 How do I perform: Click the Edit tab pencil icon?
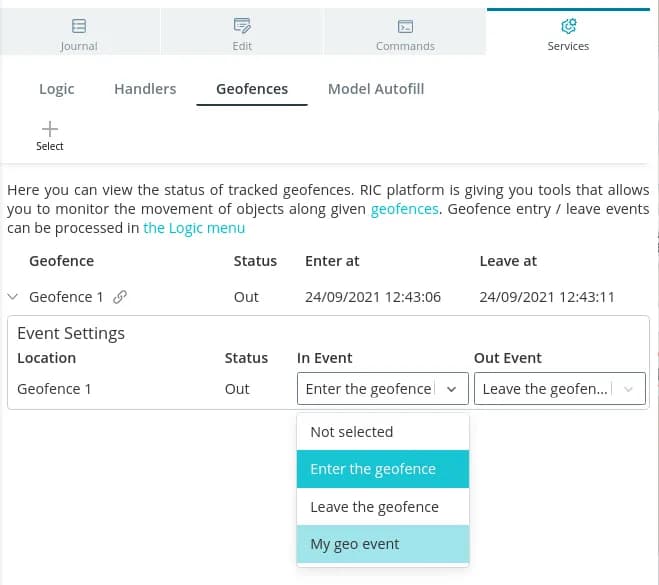[242, 25]
